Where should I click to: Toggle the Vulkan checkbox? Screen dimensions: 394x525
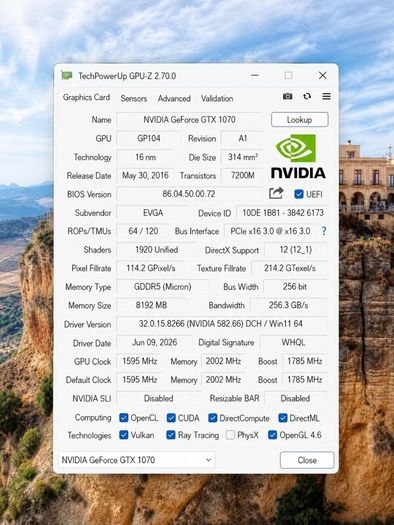point(124,435)
